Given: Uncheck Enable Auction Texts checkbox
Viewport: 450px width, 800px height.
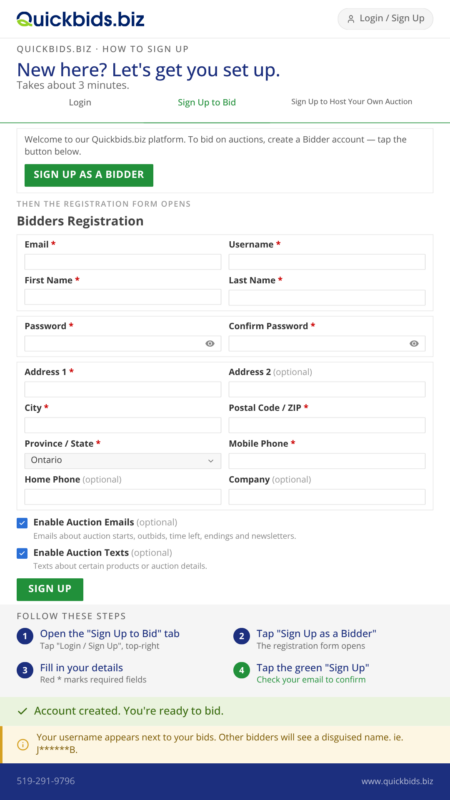Looking at the screenshot, I should pyautogui.click(x=22, y=554).
